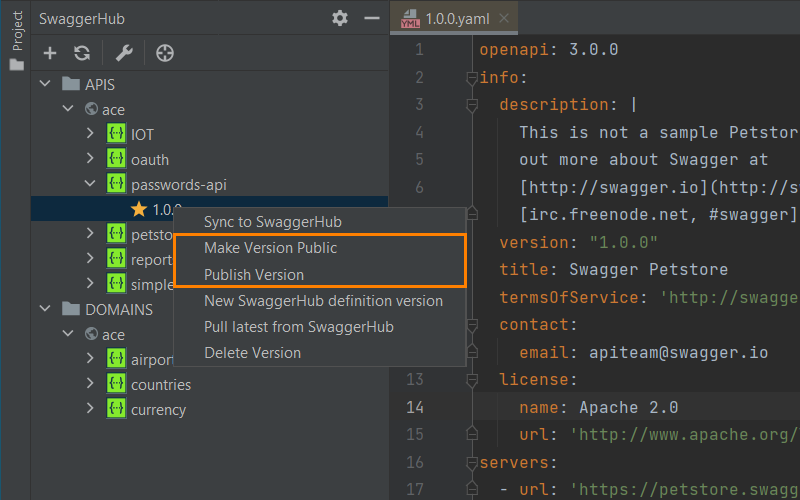Expand the oauth API node

(x=90, y=159)
